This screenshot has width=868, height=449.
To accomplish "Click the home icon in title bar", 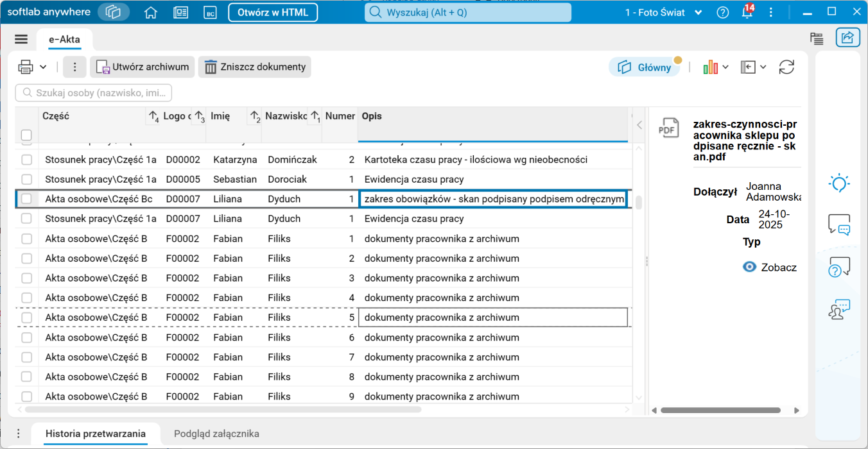I will click(151, 12).
